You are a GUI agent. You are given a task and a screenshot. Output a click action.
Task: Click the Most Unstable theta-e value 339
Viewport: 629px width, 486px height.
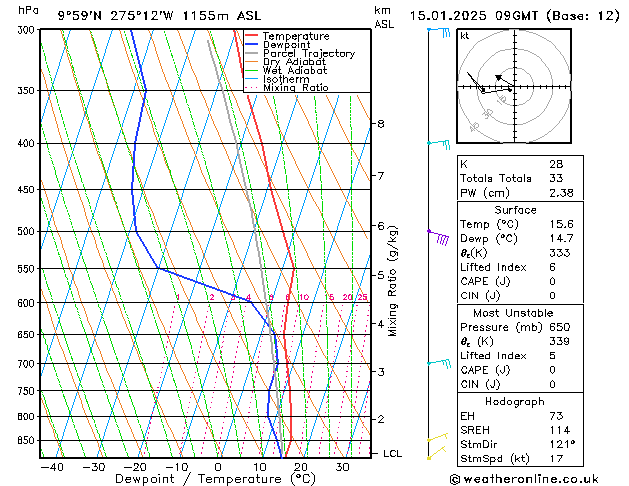(x=560, y=341)
